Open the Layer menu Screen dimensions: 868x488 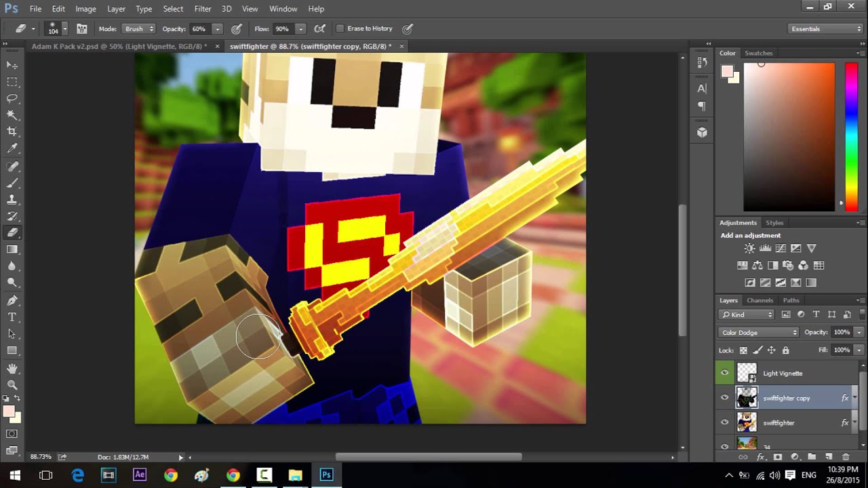click(x=116, y=9)
